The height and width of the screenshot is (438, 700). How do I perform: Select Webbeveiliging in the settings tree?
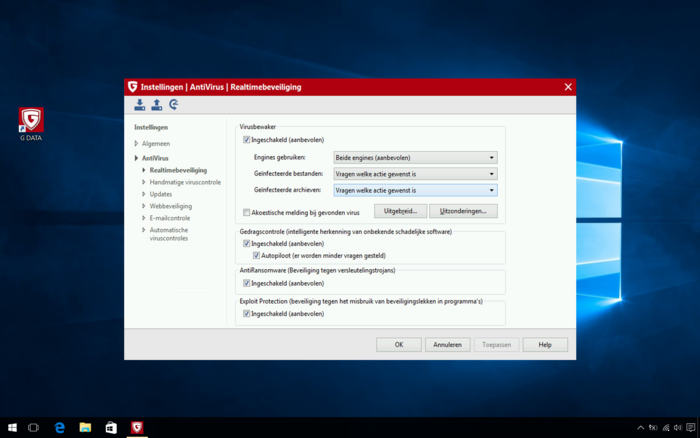pyautogui.click(x=171, y=206)
